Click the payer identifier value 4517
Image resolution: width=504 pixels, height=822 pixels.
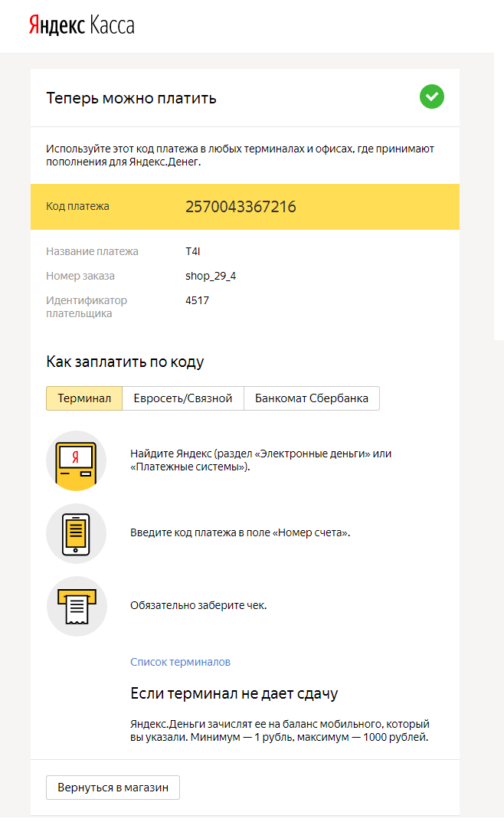pyautogui.click(x=197, y=300)
